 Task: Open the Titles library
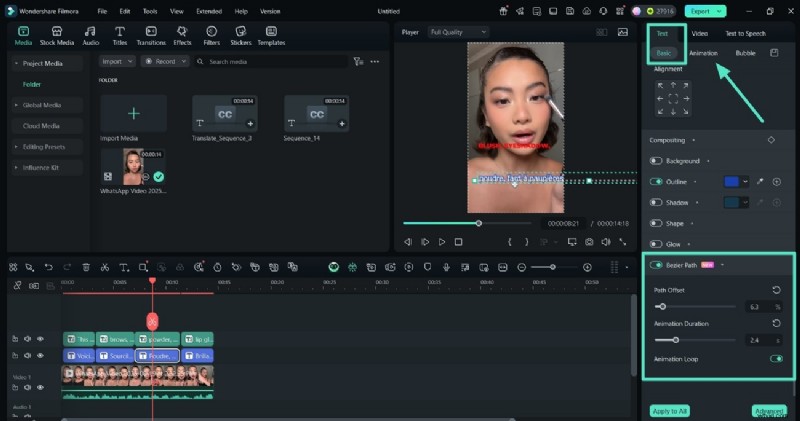click(x=120, y=36)
